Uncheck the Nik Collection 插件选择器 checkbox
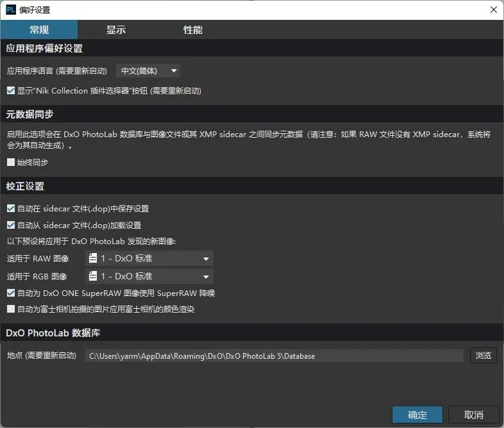This screenshot has width=504, height=428. 11,90
